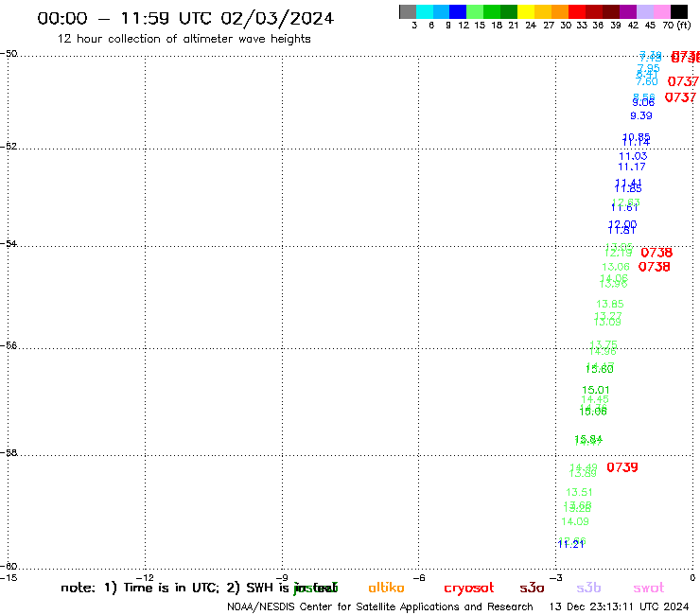
Task: Click the gray swatch in the color scale
Action: (408, 11)
